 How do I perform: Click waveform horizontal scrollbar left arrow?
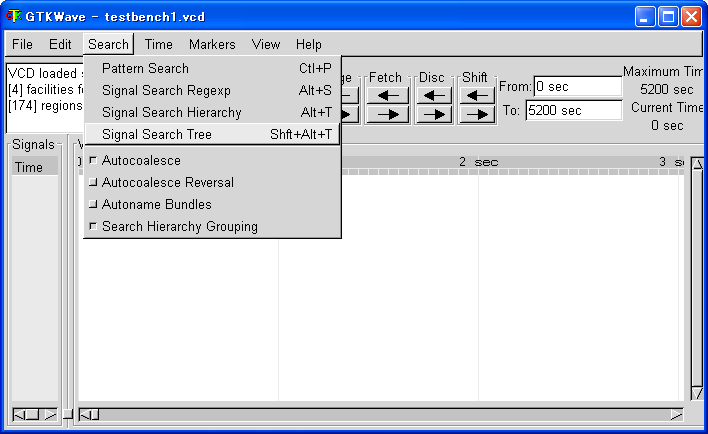[x=85, y=415]
